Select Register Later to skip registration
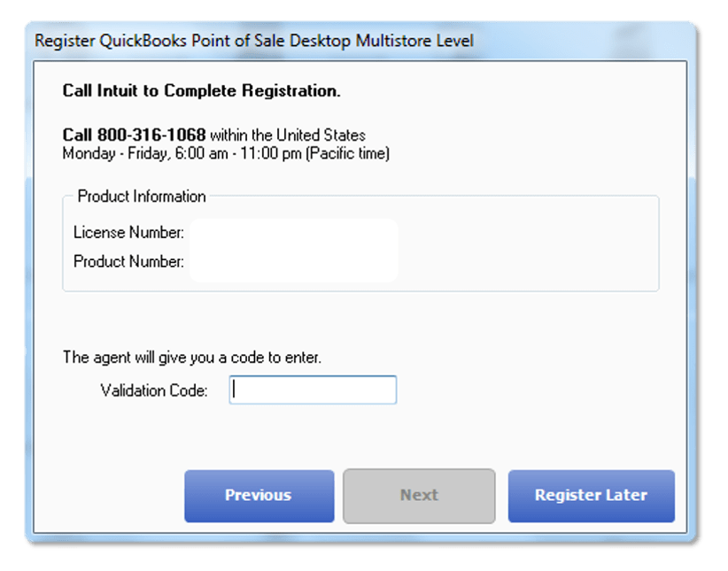728x571 pixels. (x=591, y=496)
